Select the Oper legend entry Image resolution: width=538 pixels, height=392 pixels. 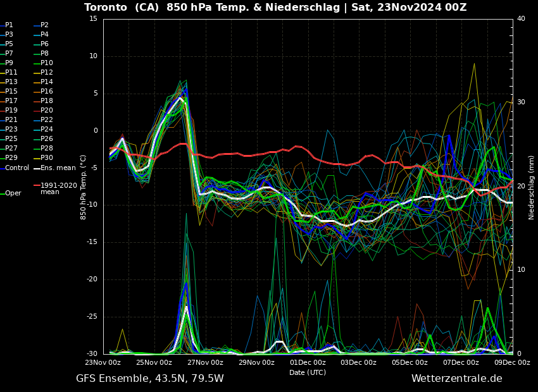(13, 193)
